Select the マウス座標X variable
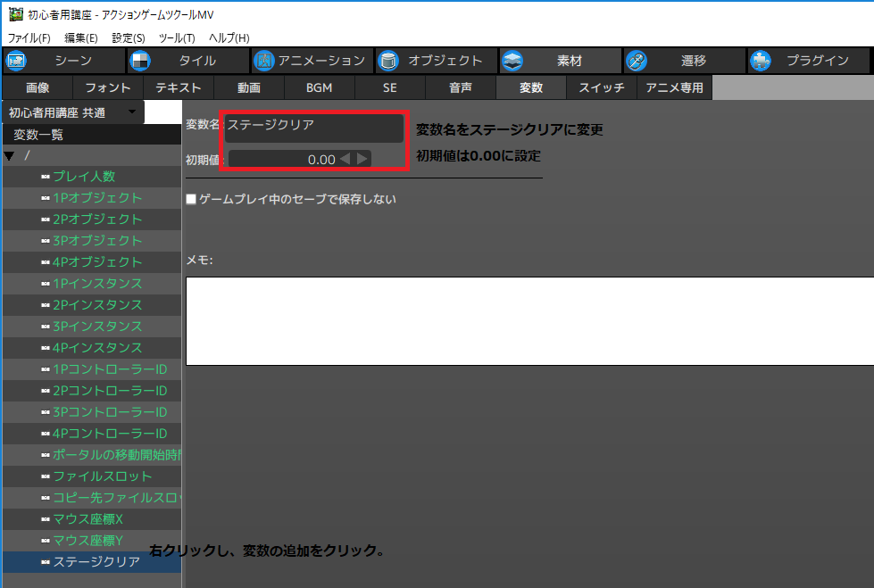This screenshot has height=588, width=874. coord(89,519)
